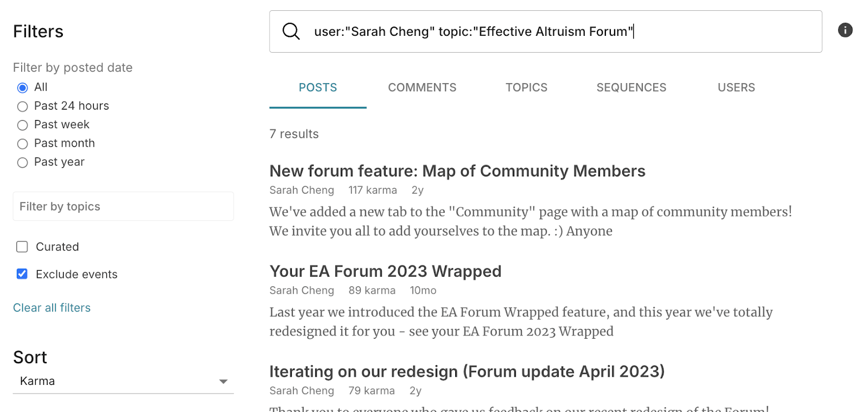The height and width of the screenshot is (412, 868).
Task: Select the All posted date radio
Action: coord(22,88)
